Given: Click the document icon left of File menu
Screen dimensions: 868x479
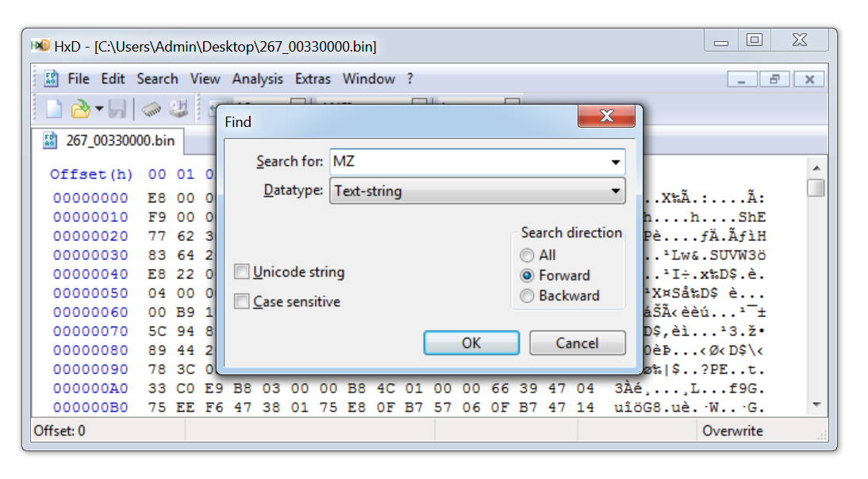Looking at the screenshot, I should (x=51, y=79).
